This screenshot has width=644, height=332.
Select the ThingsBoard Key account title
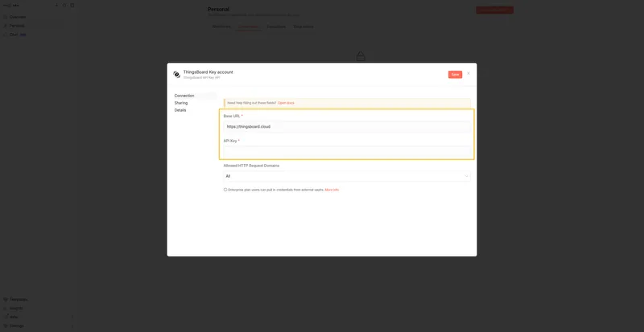click(208, 72)
